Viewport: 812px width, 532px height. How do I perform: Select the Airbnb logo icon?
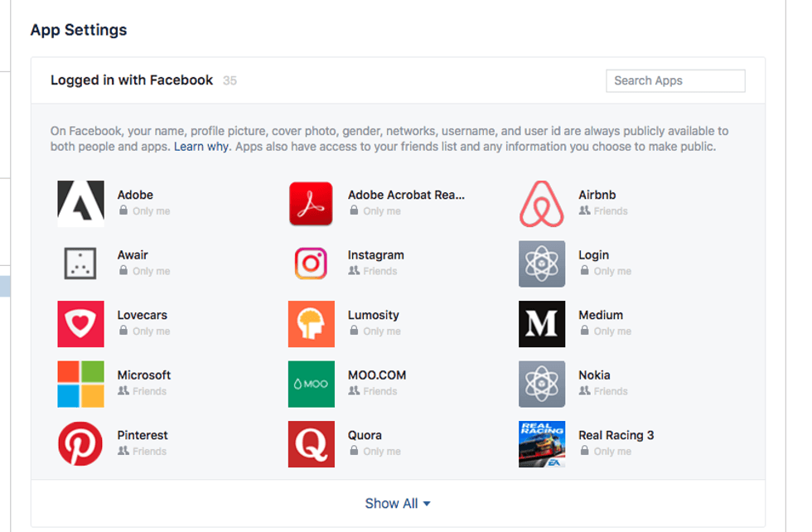pos(542,204)
